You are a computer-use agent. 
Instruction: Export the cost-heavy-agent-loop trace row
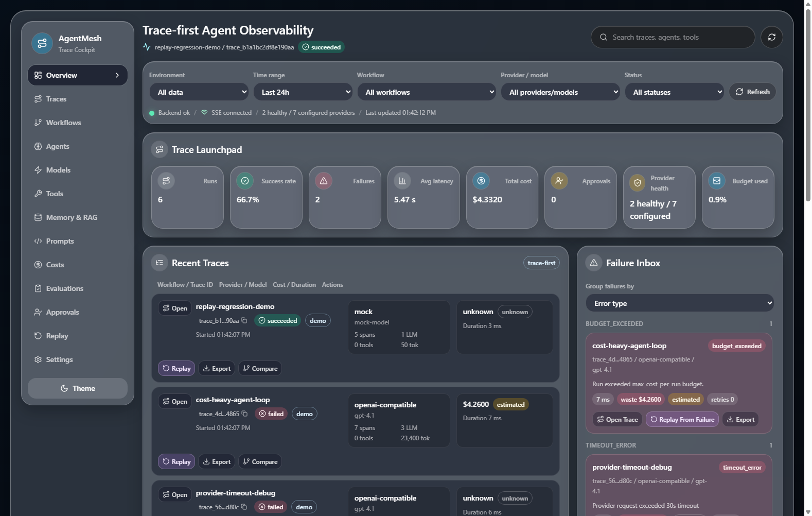coord(217,461)
